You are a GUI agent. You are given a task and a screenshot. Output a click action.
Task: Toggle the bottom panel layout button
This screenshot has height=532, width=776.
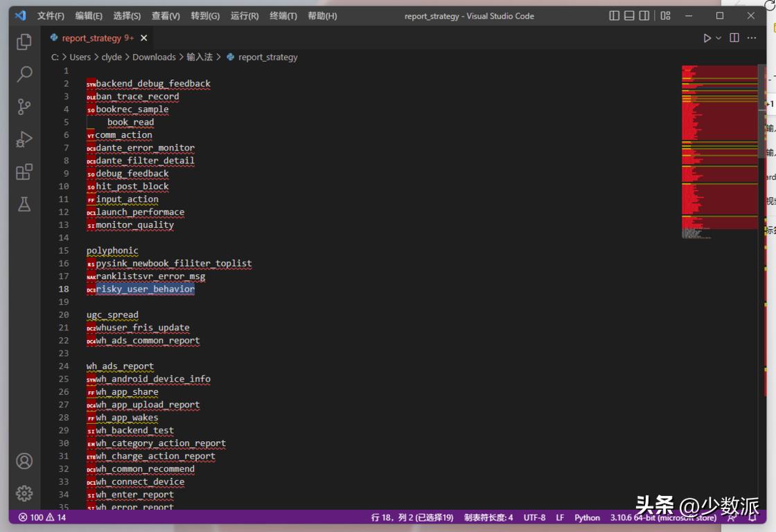point(630,16)
